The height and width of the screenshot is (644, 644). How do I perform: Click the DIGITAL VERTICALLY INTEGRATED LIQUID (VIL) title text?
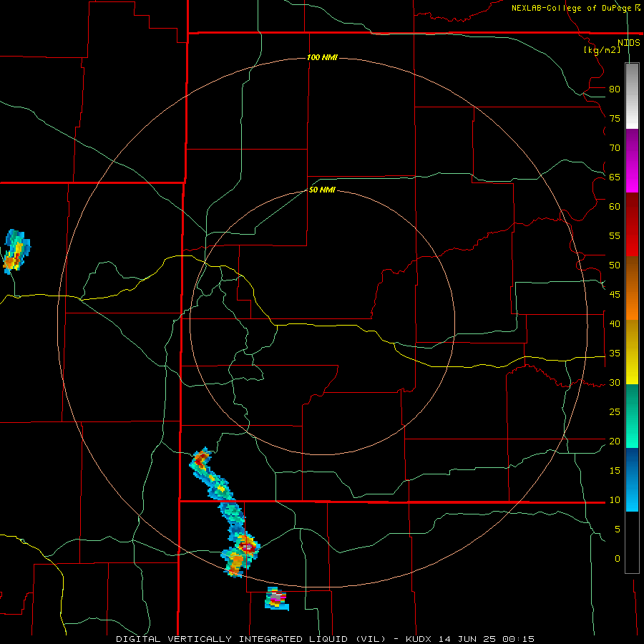pyautogui.click(x=250, y=639)
